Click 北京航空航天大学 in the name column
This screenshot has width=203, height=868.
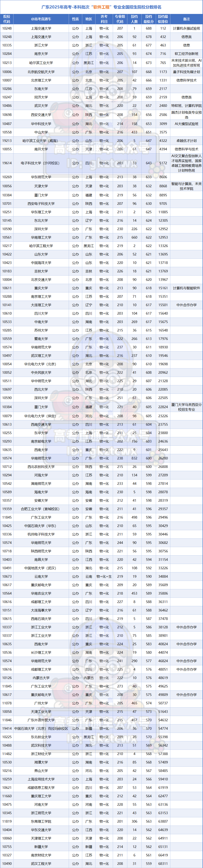pyautogui.click(x=41, y=72)
